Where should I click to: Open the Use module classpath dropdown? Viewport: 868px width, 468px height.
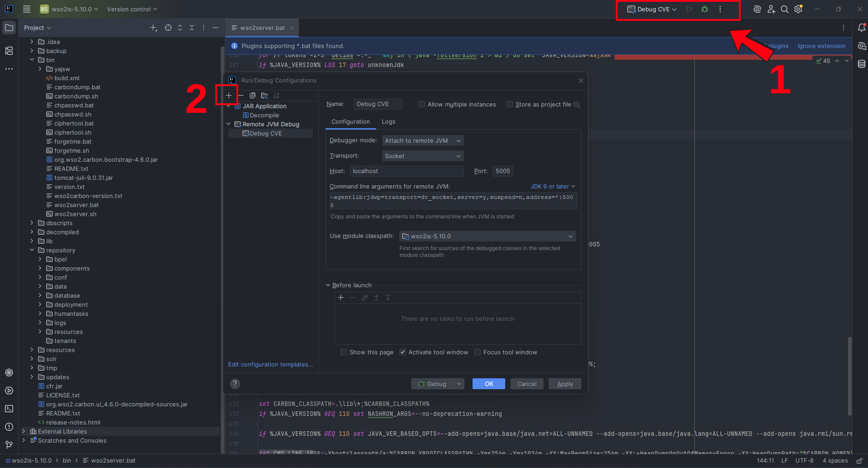(487, 236)
